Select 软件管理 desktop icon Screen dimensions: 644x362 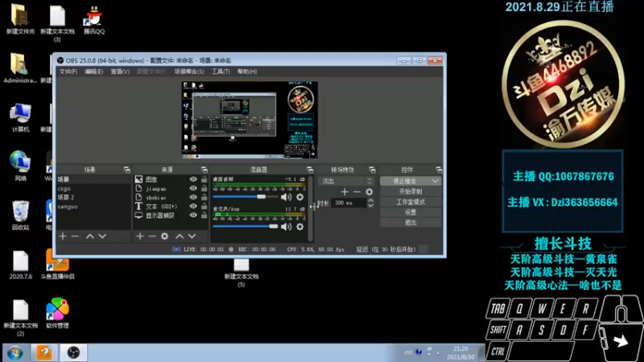point(57,313)
